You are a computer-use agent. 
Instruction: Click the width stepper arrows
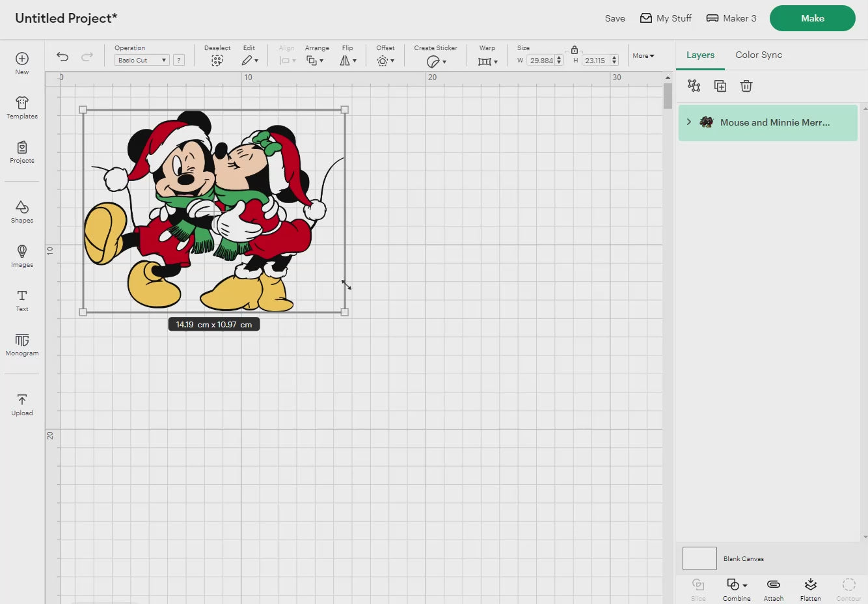[559, 61]
